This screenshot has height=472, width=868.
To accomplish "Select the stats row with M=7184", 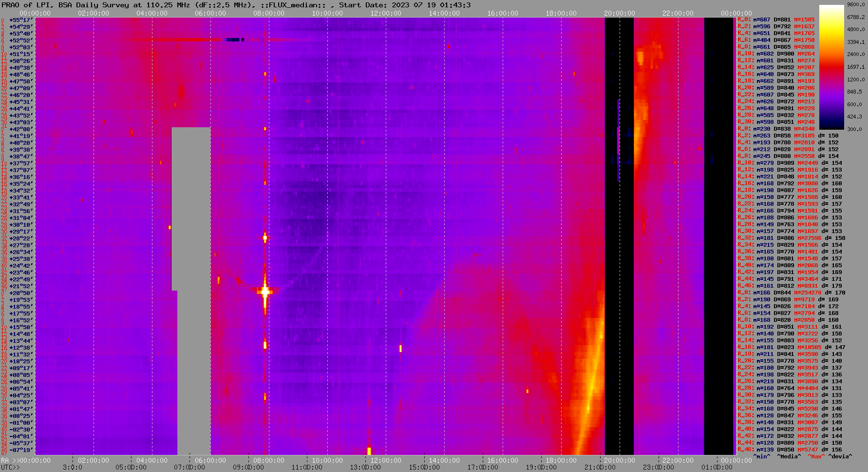I will (788, 306).
